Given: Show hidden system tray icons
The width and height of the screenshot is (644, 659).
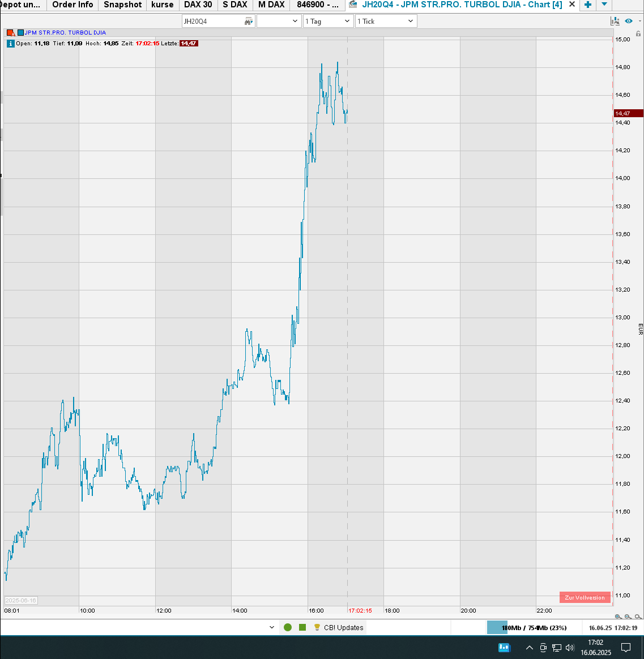Looking at the screenshot, I should click(530, 648).
